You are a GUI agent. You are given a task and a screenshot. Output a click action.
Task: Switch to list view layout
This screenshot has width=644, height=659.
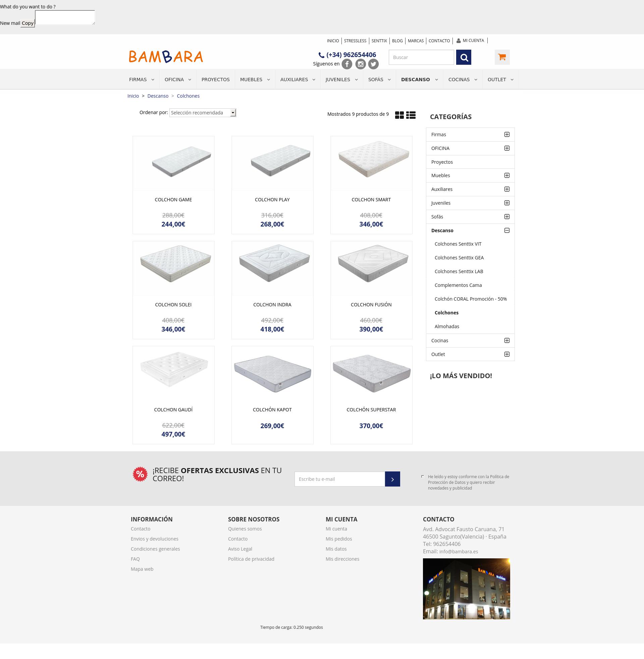[x=411, y=115]
